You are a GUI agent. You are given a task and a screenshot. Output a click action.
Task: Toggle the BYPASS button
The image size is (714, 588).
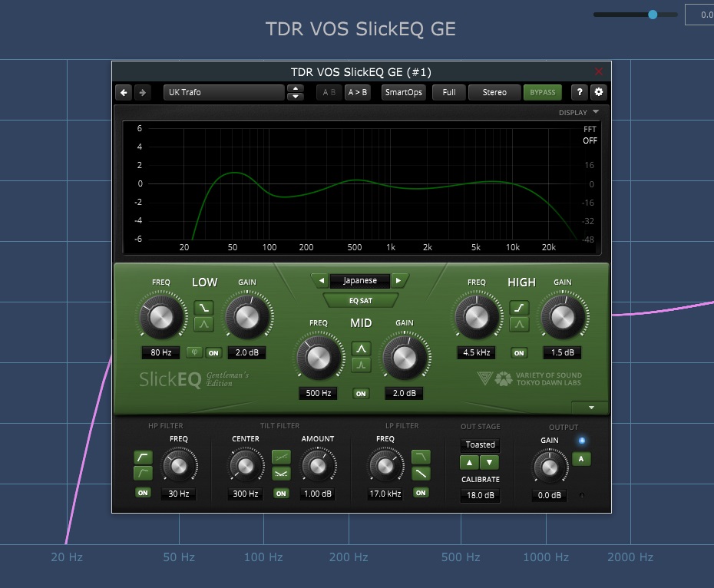click(542, 92)
